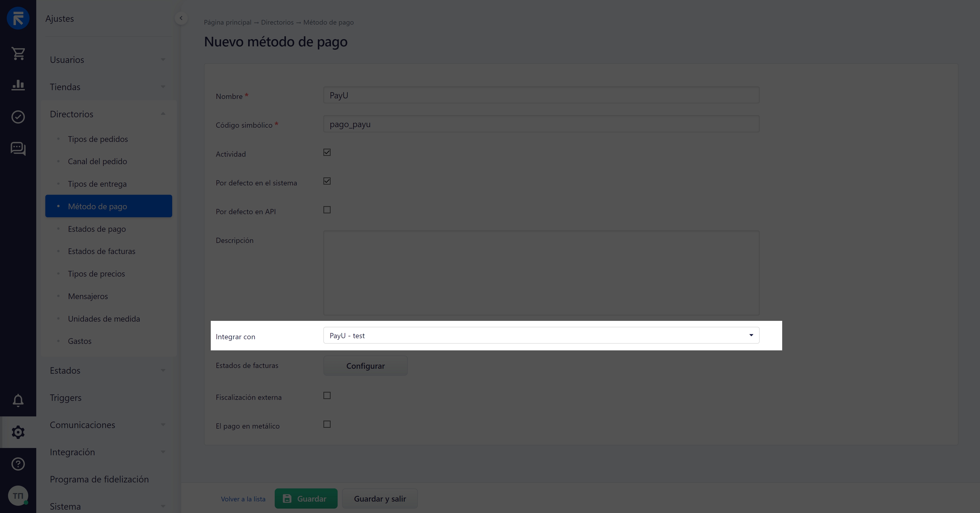Expand the Integración section
The height and width of the screenshot is (513, 980).
click(x=108, y=452)
